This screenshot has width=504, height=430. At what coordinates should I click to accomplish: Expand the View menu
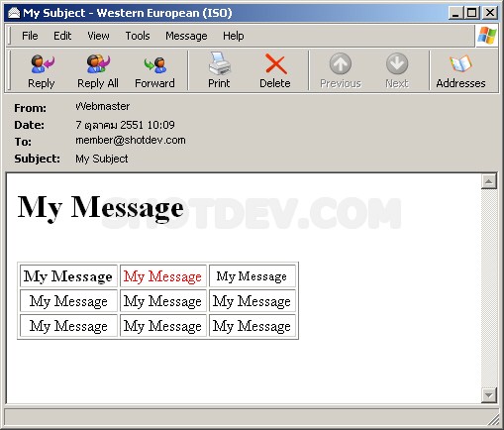pos(98,36)
